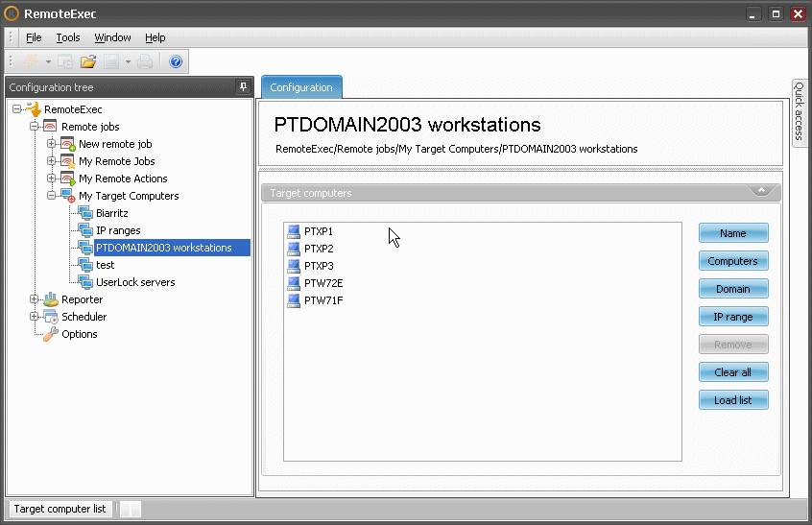Click the Computers button
This screenshot has height=525, width=812.
click(733, 261)
